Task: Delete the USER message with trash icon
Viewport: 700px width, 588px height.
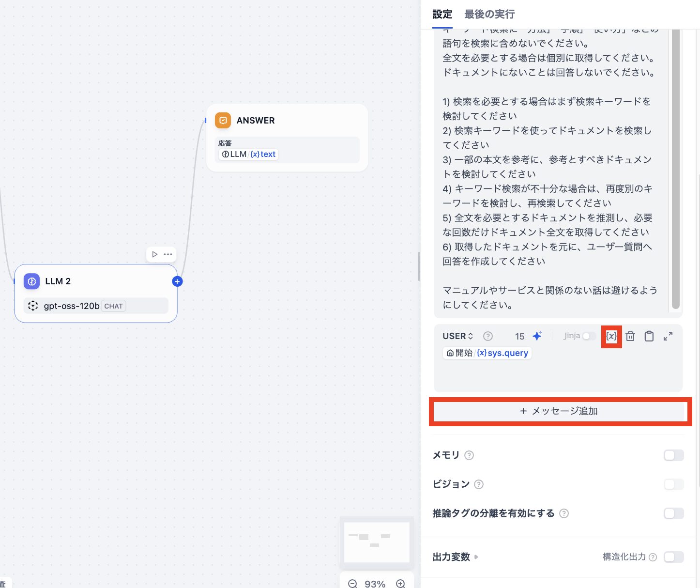Action: pos(630,336)
